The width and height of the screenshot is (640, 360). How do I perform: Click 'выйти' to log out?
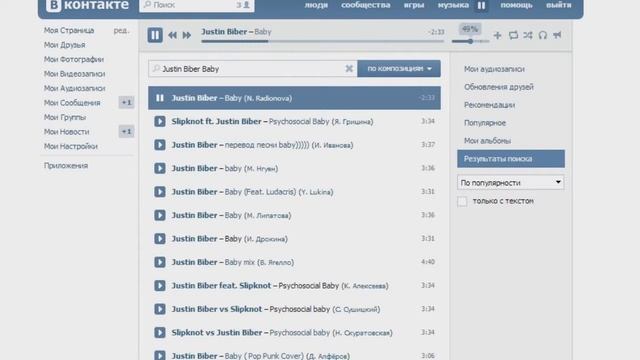pyautogui.click(x=559, y=5)
